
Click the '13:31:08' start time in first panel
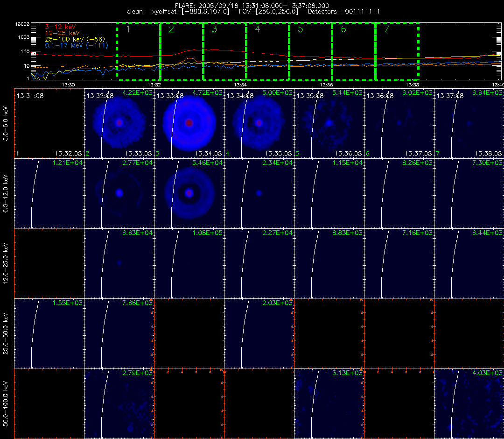pos(30,96)
